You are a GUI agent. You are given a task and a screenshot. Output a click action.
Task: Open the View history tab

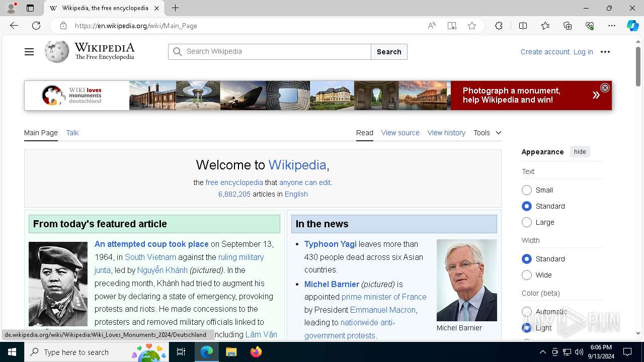coord(446,133)
